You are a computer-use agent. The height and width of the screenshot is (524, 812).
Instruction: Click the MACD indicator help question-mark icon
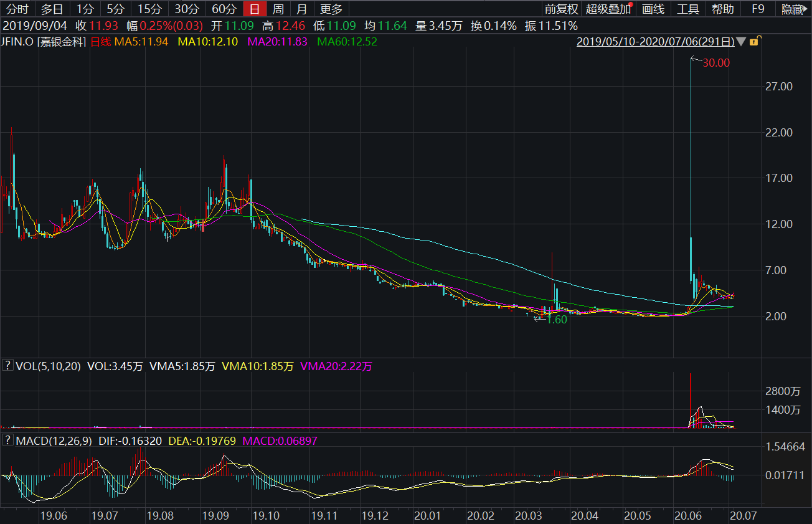[x=8, y=441]
